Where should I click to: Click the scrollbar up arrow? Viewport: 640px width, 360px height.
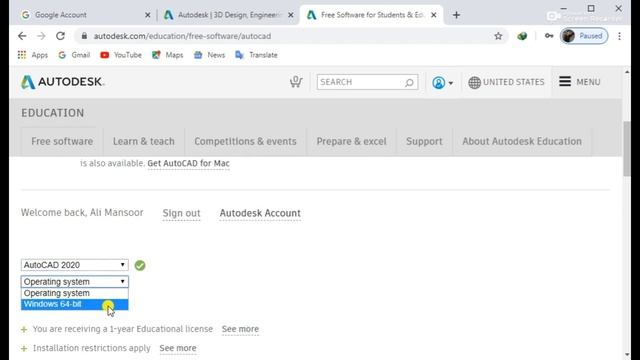coord(627,72)
